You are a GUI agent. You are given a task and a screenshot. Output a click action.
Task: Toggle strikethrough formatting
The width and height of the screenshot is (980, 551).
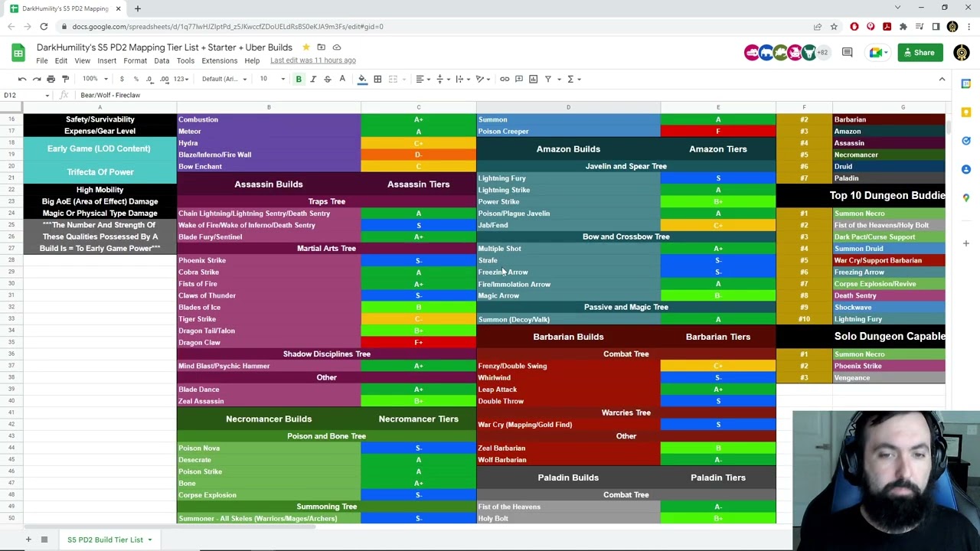[x=328, y=79]
